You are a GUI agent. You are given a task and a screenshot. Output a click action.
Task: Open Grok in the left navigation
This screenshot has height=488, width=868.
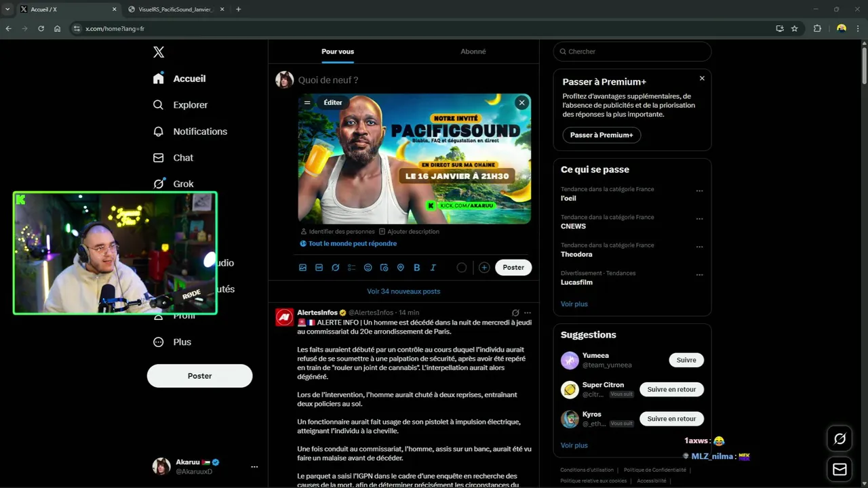(x=173, y=184)
